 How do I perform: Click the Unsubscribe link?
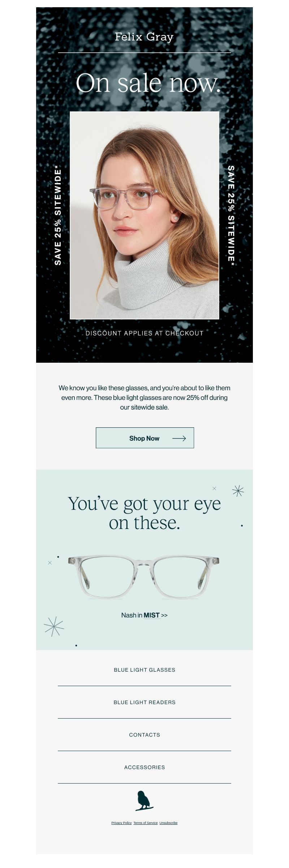coord(168,823)
